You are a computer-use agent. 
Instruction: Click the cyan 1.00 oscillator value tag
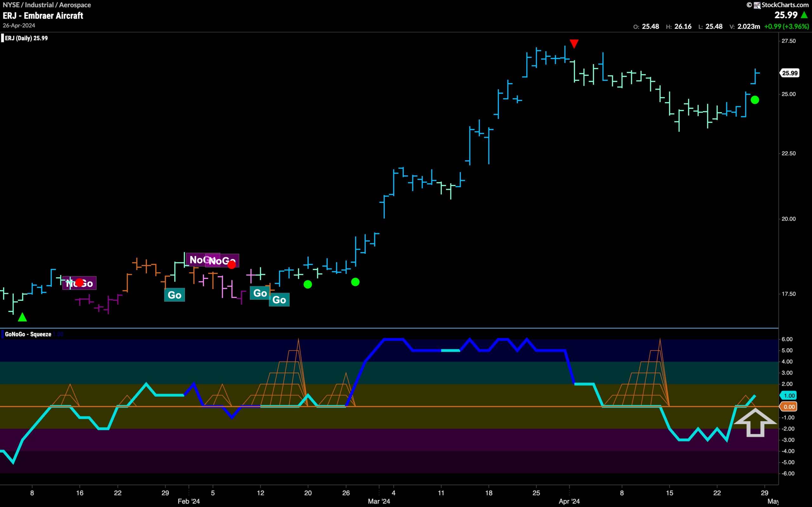(x=789, y=395)
